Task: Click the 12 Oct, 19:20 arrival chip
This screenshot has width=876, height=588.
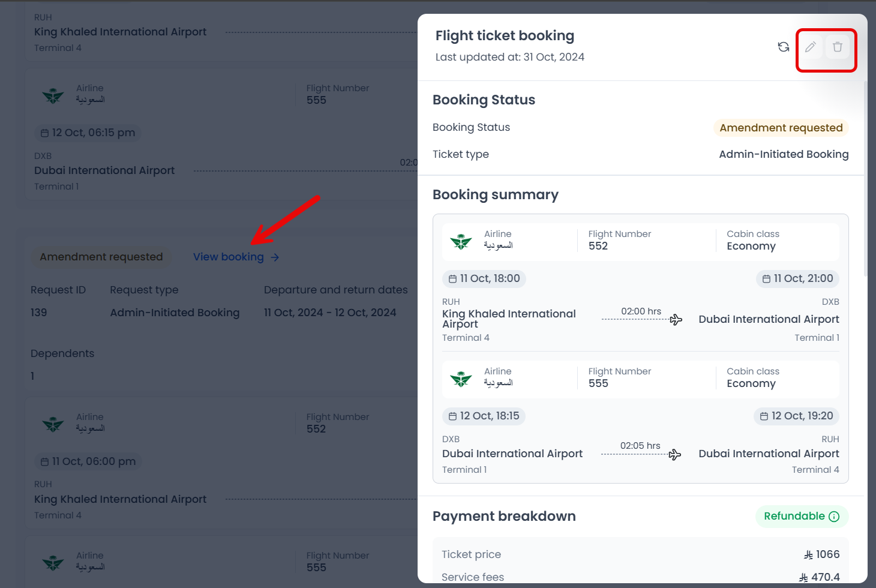Action: tap(796, 416)
